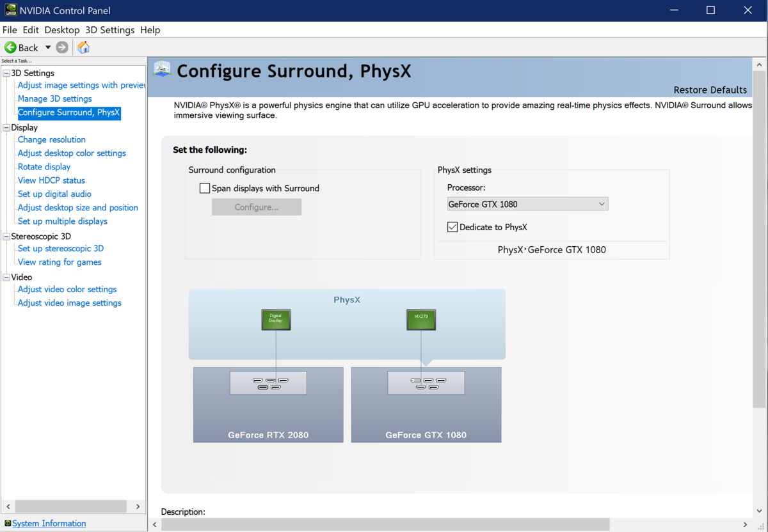Click the 'Set the following:' heading
Viewport: 768px width, 532px height.
(210, 150)
